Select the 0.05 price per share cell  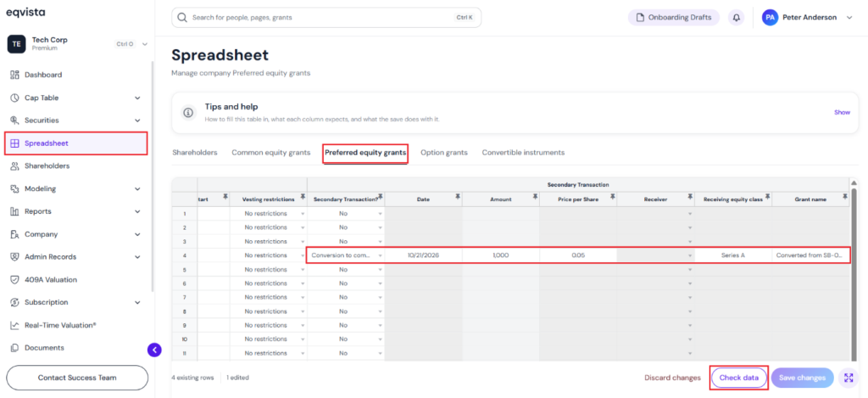[x=578, y=255]
